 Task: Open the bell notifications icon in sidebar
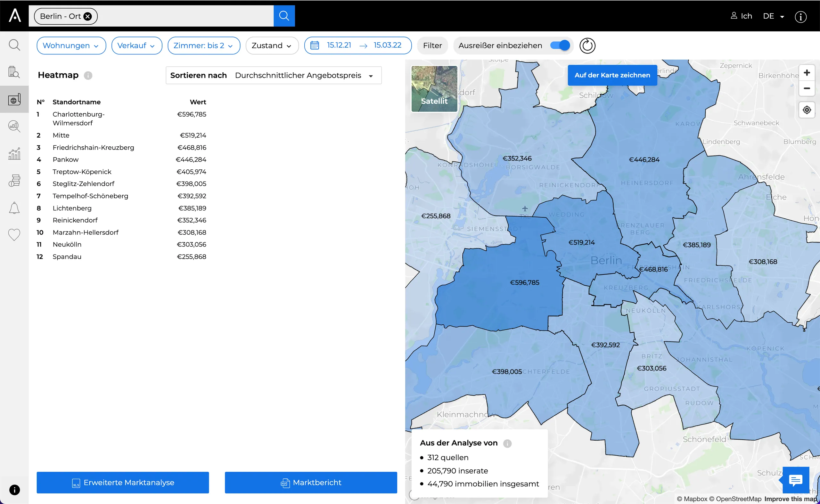pyautogui.click(x=14, y=208)
